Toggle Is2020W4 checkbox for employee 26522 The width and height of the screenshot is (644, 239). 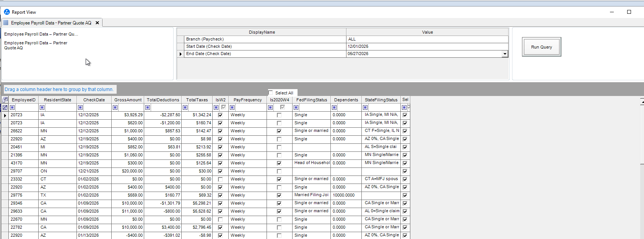pyautogui.click(x=279, y=131)
